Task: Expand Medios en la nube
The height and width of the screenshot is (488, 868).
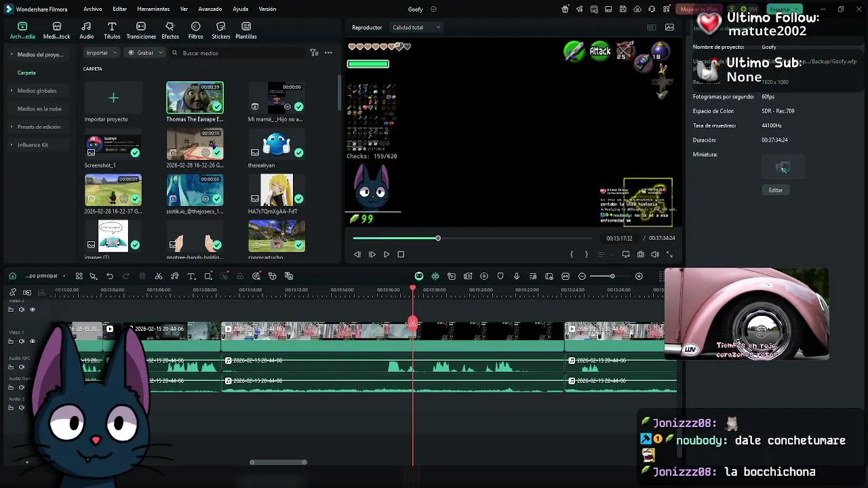Action: point(39,108)
